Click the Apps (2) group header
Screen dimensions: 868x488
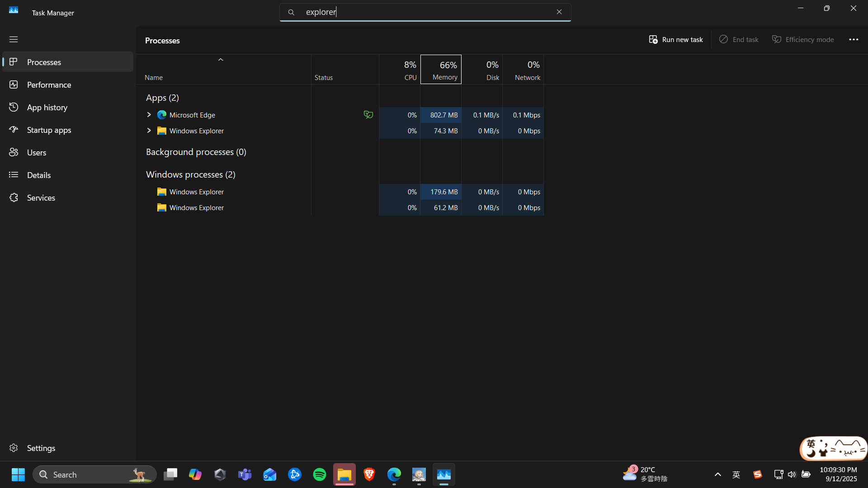(x=162, y=98)
